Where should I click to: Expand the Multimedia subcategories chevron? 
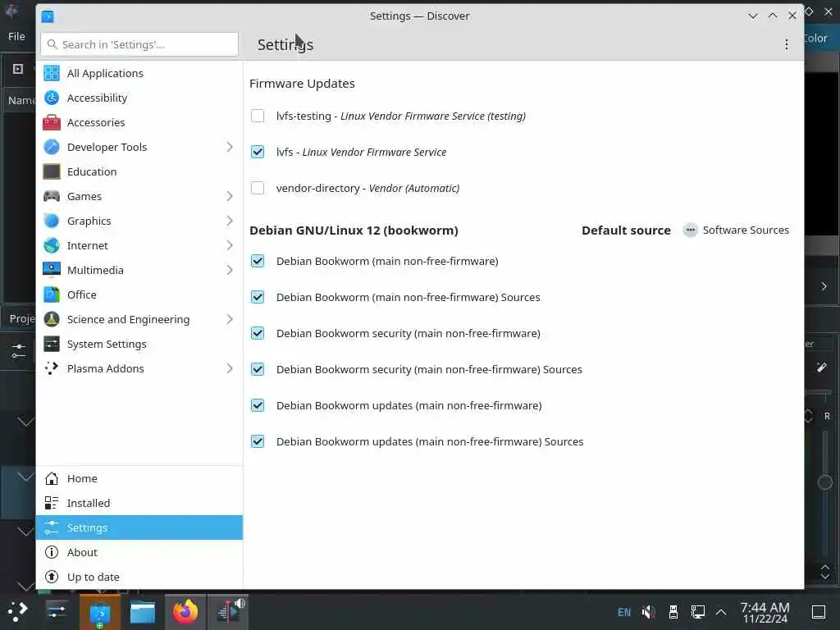point(230,271)
